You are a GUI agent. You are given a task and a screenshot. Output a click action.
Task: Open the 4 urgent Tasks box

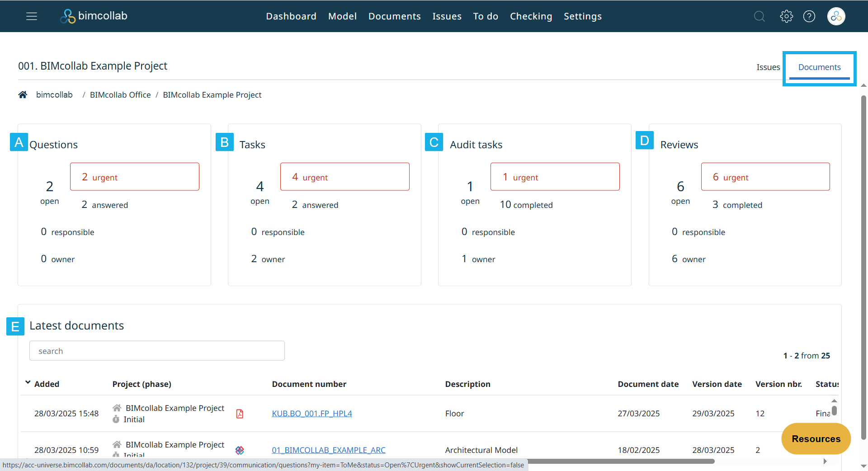(345, 177)
